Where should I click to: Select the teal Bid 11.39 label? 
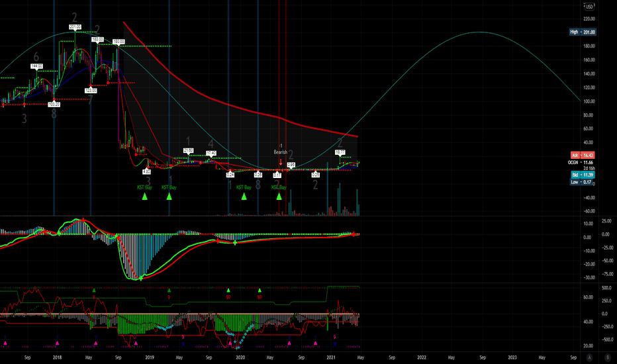pos(583,175)
